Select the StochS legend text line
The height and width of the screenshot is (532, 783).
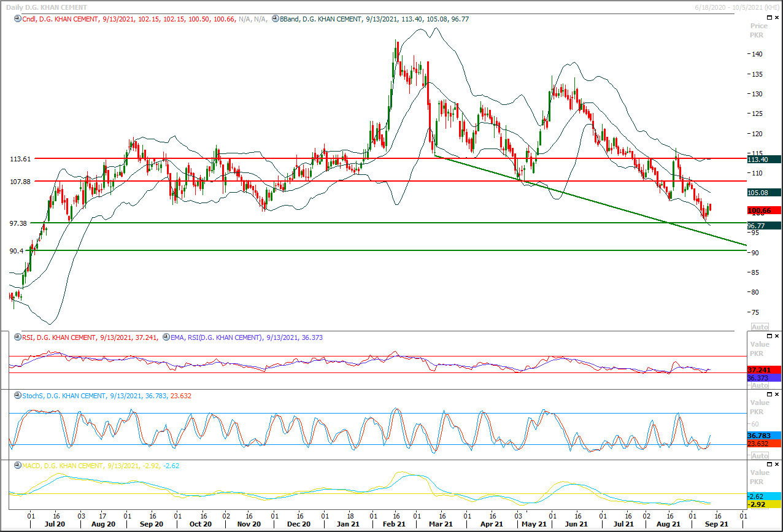pyautogui.click(x=106, y=396)
